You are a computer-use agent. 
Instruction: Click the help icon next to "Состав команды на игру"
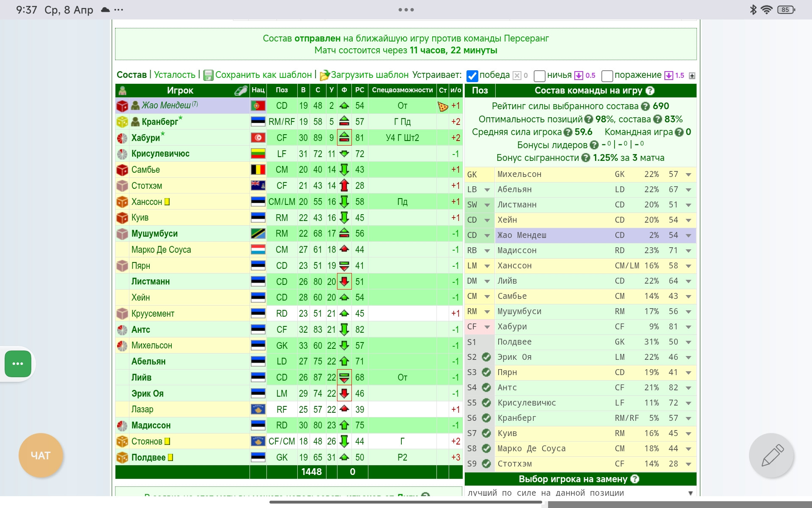pyautogui.click(x=650, y=91)
